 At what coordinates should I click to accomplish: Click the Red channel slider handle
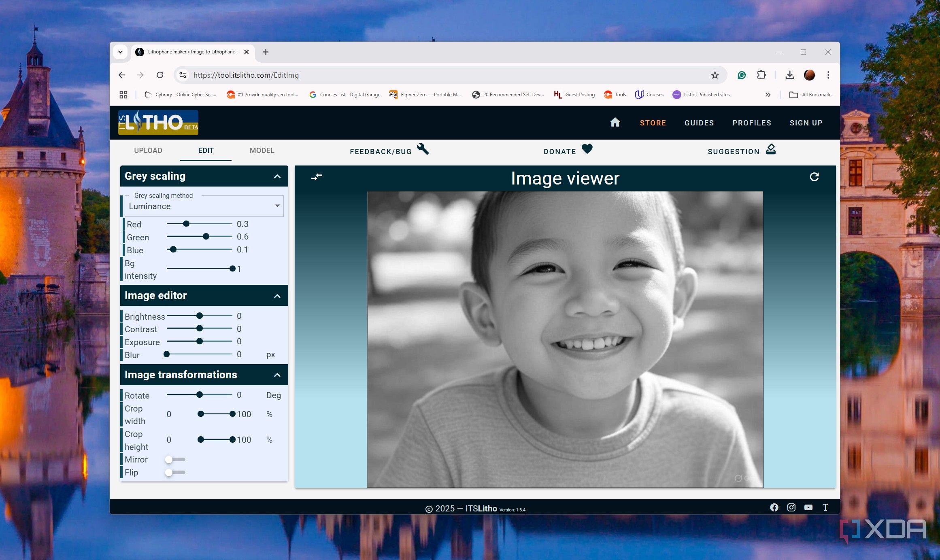186,224
